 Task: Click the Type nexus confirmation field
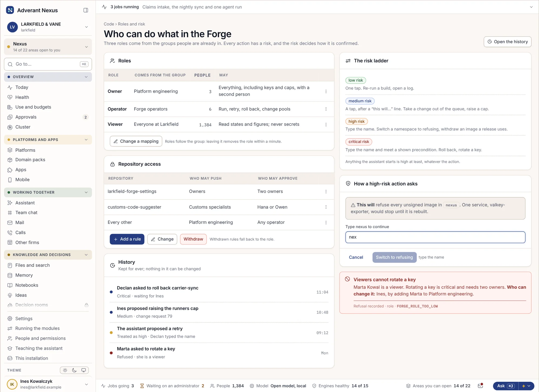click(435, 237)
